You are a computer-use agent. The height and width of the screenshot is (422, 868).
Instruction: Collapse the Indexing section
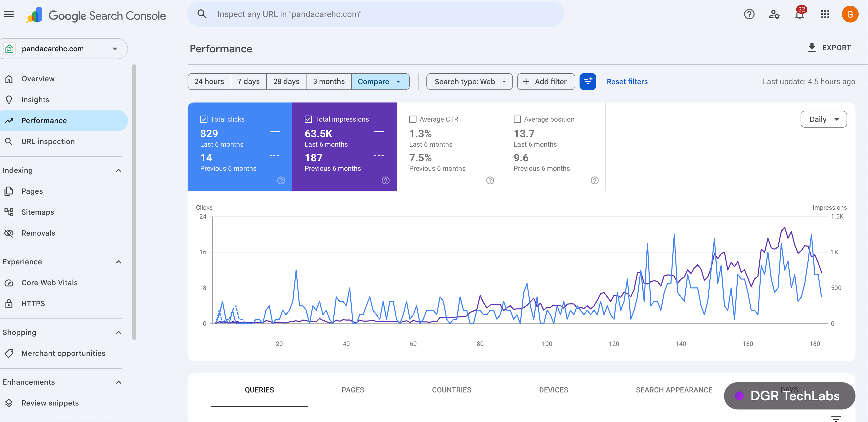point(119,170)
